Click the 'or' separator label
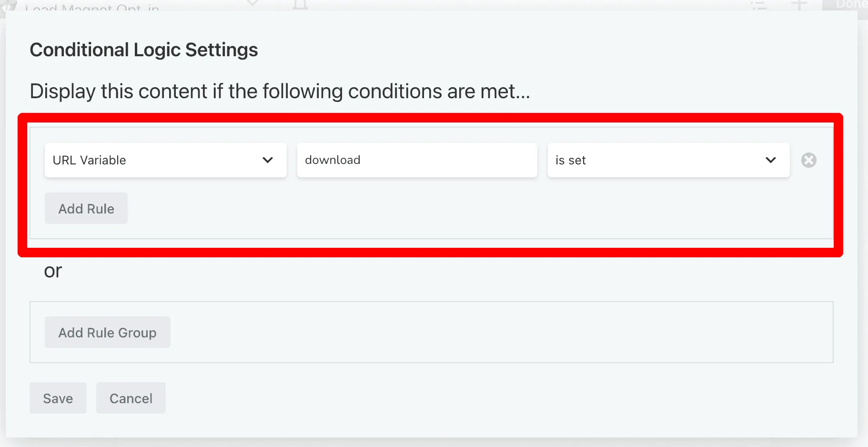 (x=53, y=271)
